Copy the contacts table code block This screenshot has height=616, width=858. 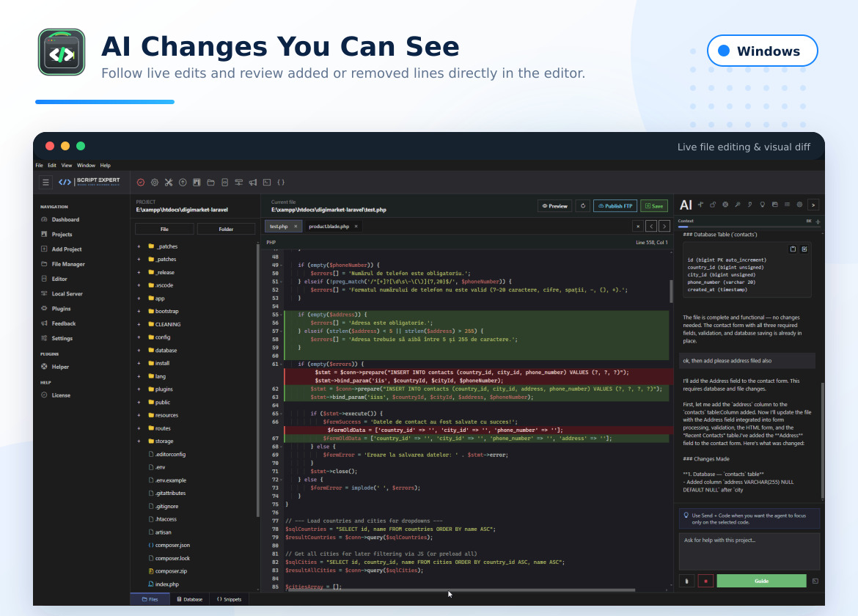tap(793, 249)
